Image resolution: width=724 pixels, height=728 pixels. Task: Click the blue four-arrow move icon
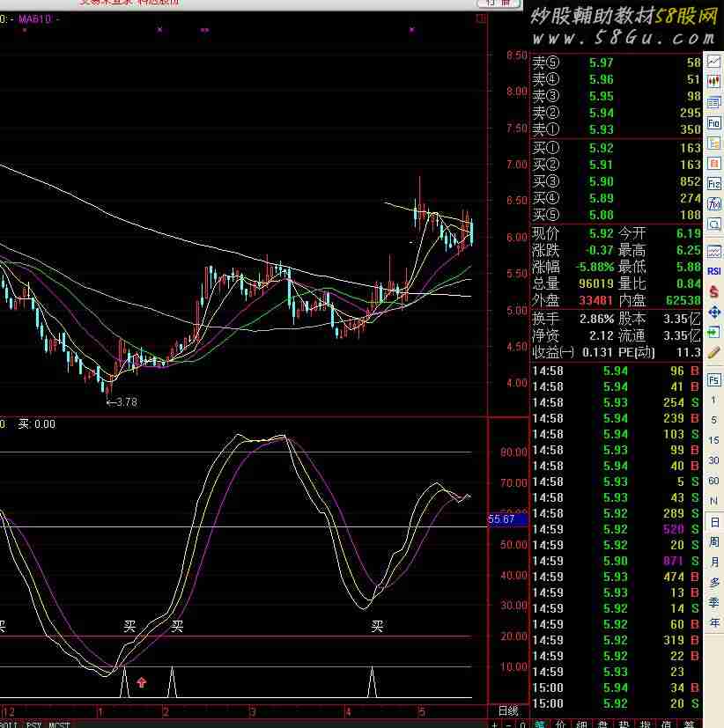pyautogui.click(x=713, y=312)
